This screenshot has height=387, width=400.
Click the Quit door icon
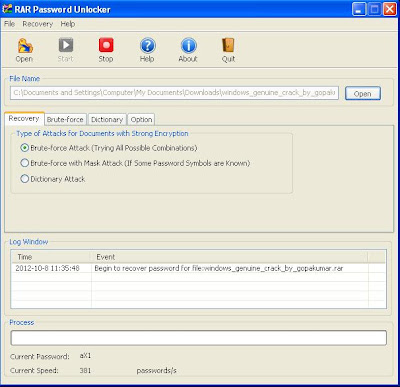[x=228, y=45]
